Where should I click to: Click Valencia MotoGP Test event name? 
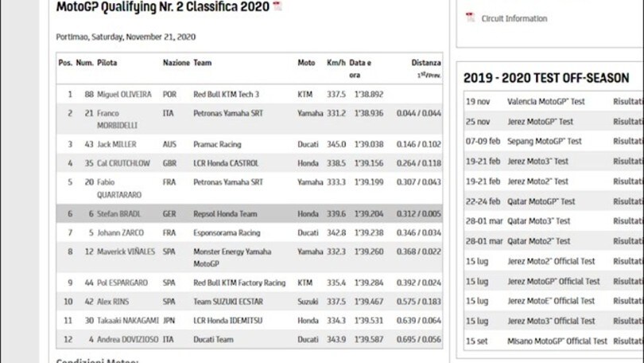point(546,102)
